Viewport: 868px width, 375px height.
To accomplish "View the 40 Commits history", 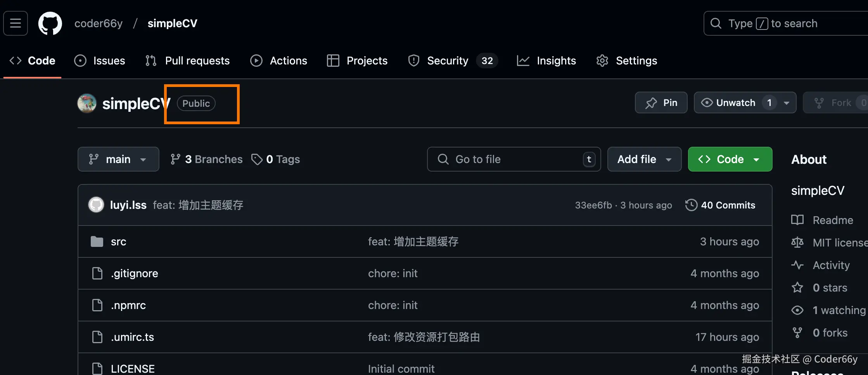I will pyautogui.click(x=728, y=205).
